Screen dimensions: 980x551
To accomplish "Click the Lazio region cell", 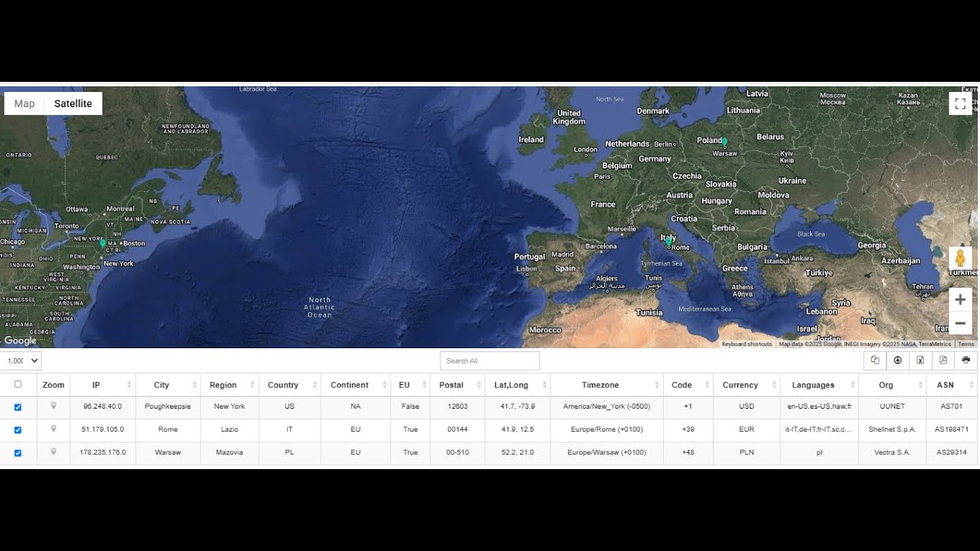I will pyautogui.click(x=230, y=430).
